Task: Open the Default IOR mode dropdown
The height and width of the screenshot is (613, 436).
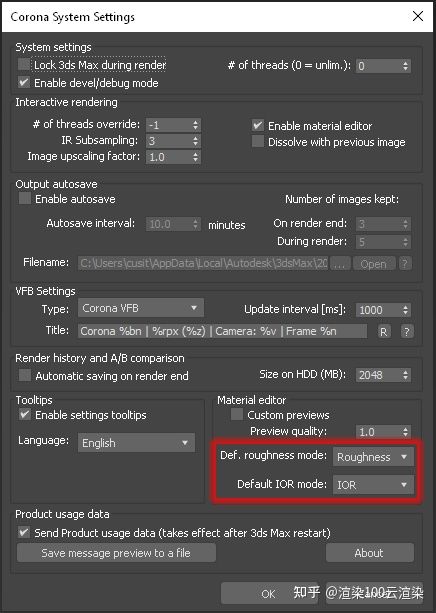Action: point(373,485)
